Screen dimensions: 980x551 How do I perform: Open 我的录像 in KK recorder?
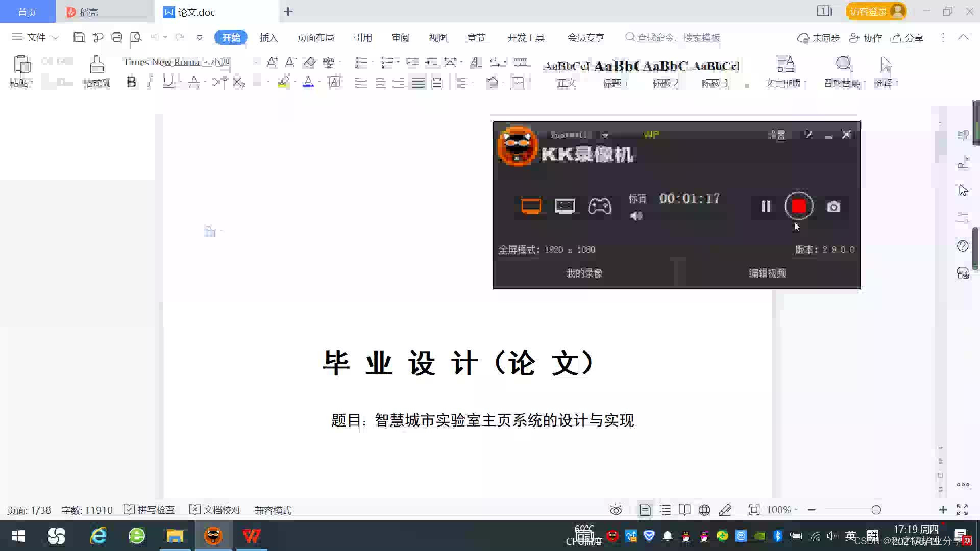(x=584, y=273)
